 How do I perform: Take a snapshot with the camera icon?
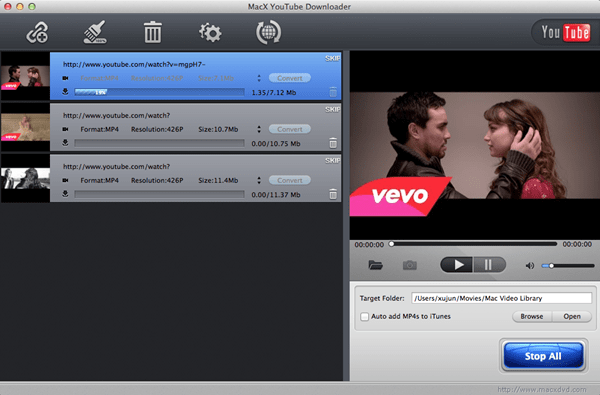pyautogui.click(x=409, y=265)
